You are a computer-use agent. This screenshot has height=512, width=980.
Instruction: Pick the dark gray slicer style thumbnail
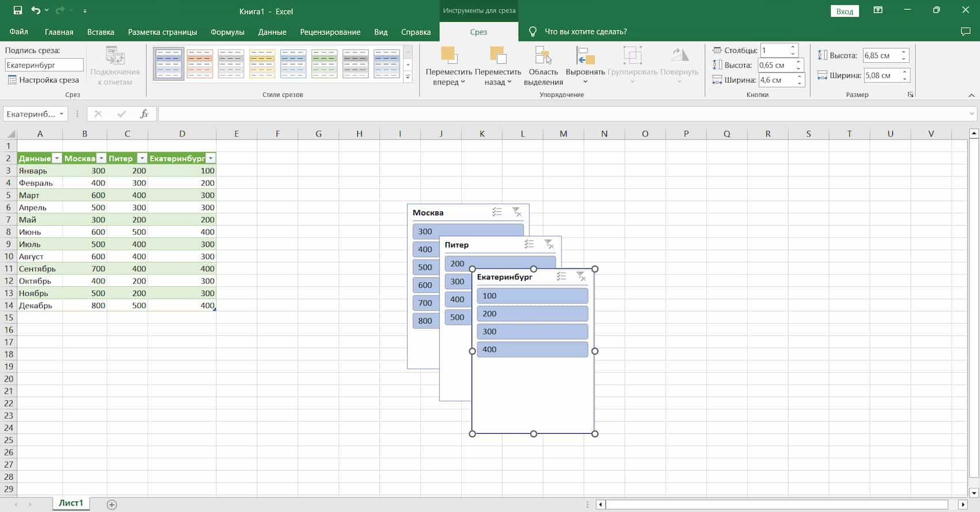(356, 63)
